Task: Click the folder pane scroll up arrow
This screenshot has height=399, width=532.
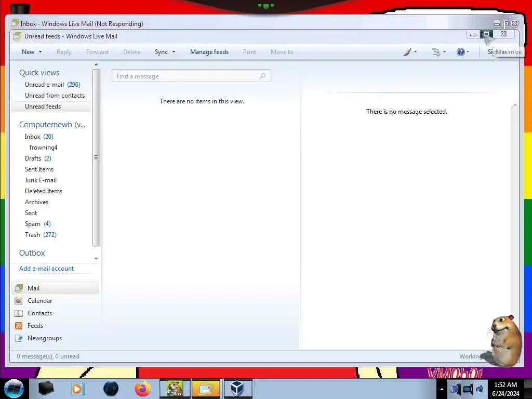Action: (x=96, y=64)
